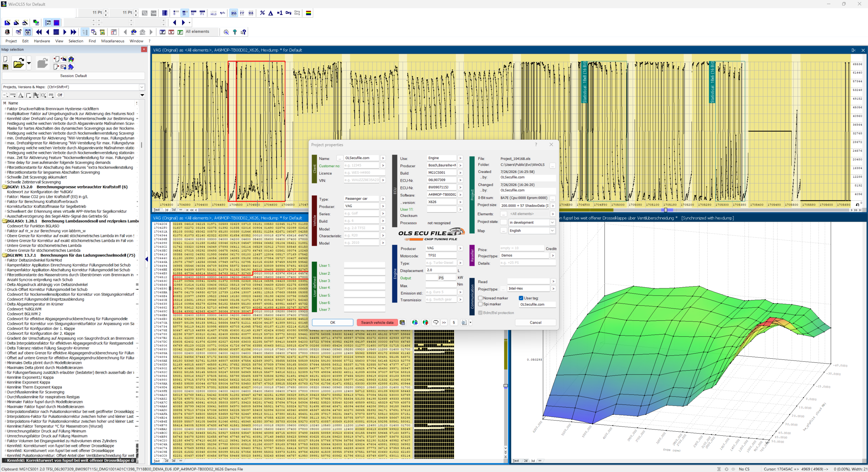The image size is (868, 472).
Task: Click the browse button next to Folder path
Action: click(x=553, y=165)
